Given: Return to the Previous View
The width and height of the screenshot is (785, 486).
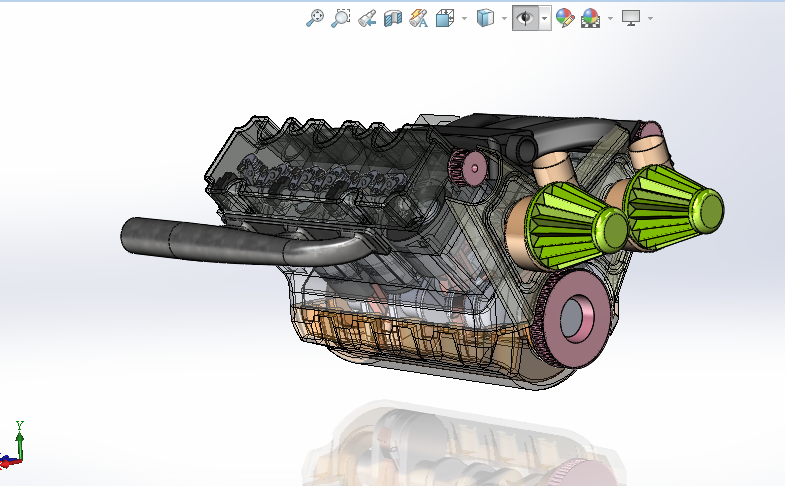Looking at the screenshot, I should [367, 19].
